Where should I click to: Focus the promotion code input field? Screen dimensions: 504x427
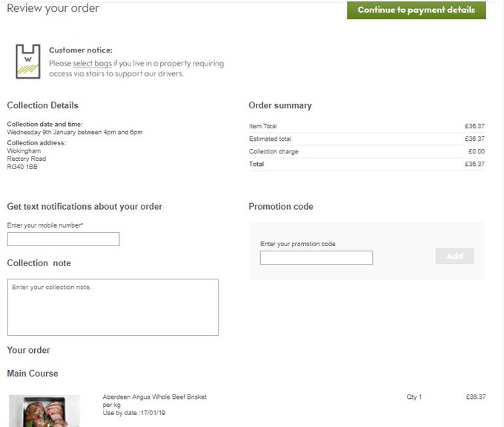316,257
